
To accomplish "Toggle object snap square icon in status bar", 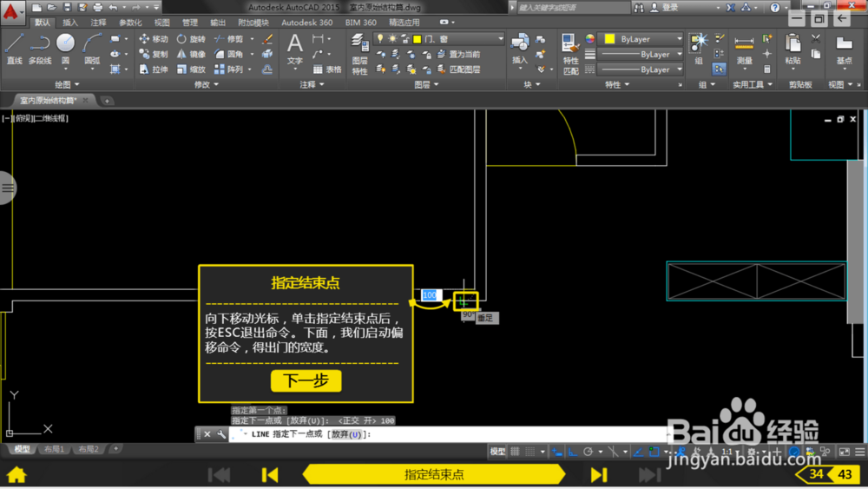I will 654,452.
